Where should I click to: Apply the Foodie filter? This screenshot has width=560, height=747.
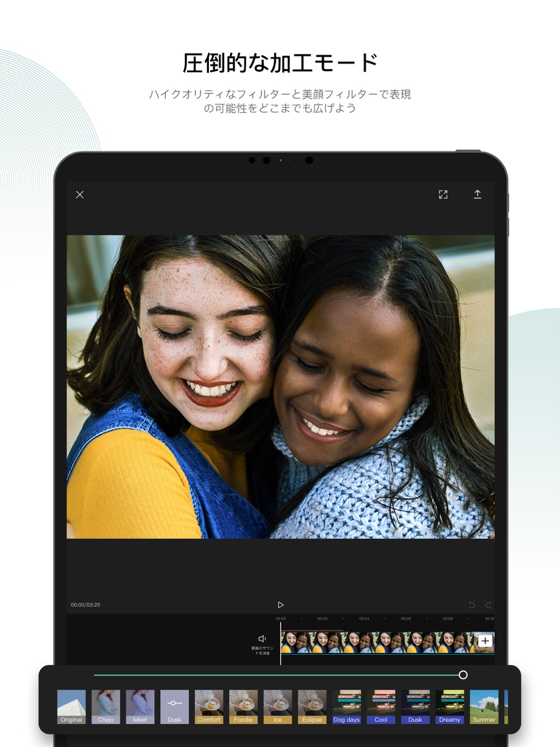[244, 707]
